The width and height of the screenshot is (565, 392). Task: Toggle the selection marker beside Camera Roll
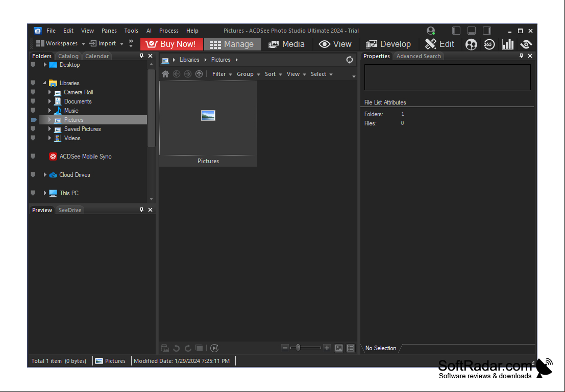pos(33,92)
